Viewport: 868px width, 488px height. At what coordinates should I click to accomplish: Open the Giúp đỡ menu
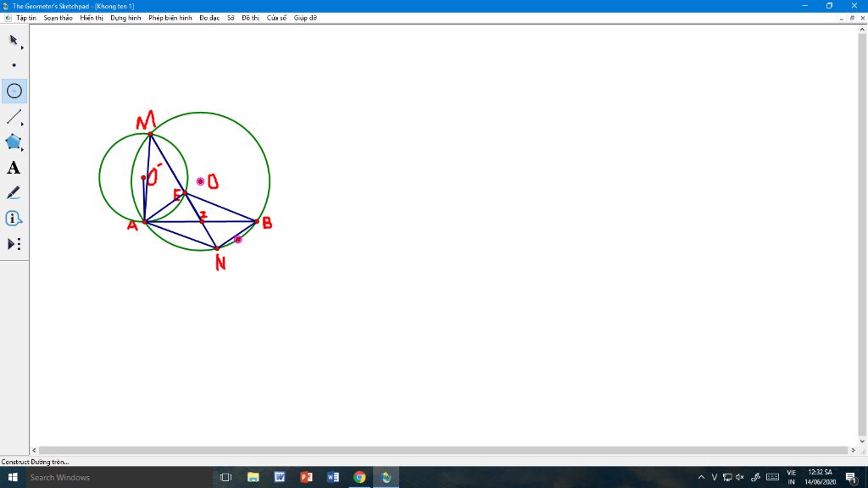305,19
